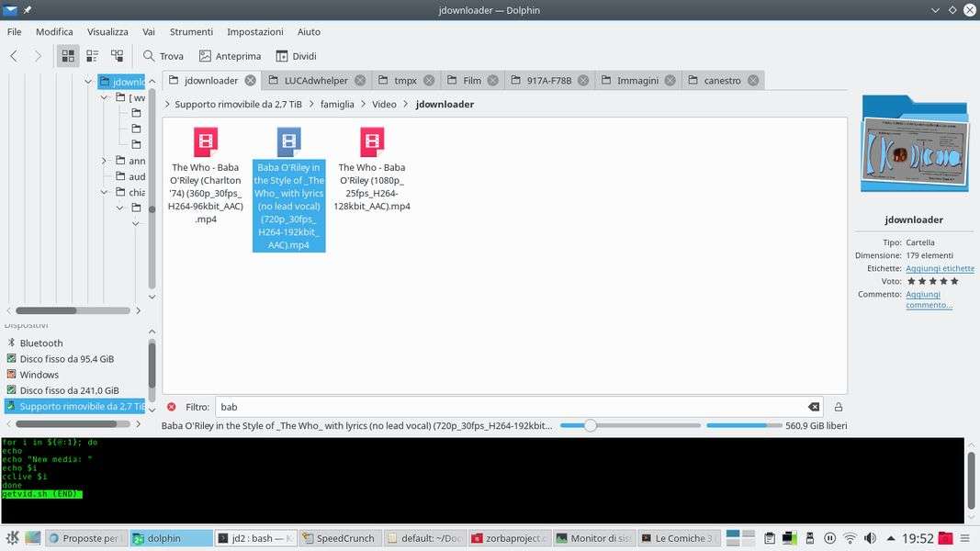Expand the 'ann' folder tree node
Viewport: 980px width, 551px height.
pyautogui.click(x=105, y=162)
